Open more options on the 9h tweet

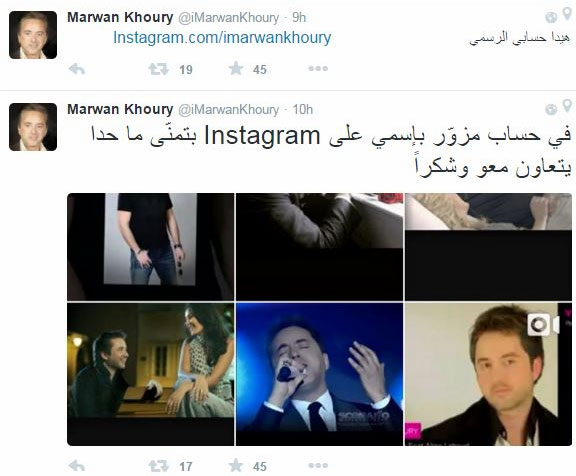coord(318,68)
